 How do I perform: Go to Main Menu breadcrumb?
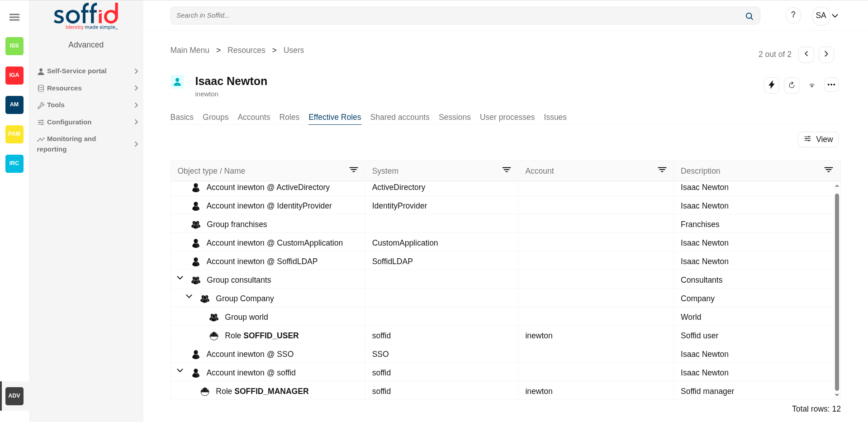(190, 50)
